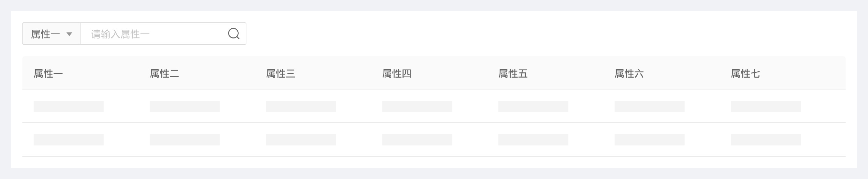Viewport: 868px width, 179px height.
Task: Select first row placeholder under 属性二
Action: [185, 106]
